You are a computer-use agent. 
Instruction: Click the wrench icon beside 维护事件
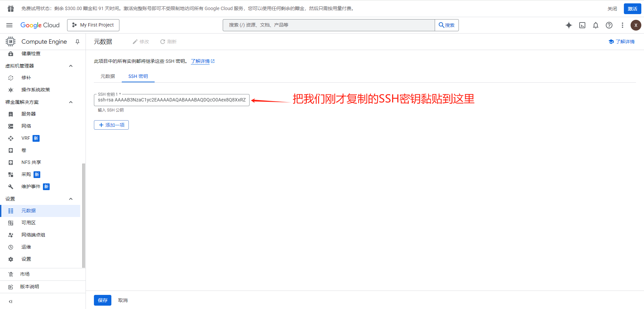click(11, 187)
